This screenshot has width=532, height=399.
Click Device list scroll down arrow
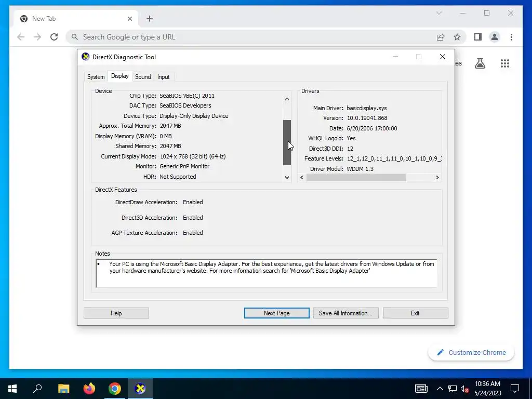[x=287, y=178]
